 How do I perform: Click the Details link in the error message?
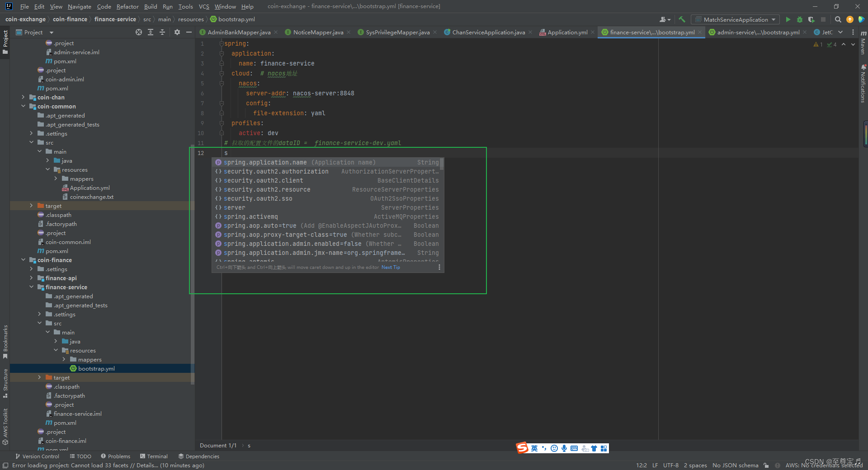click(x=146, y=465)
